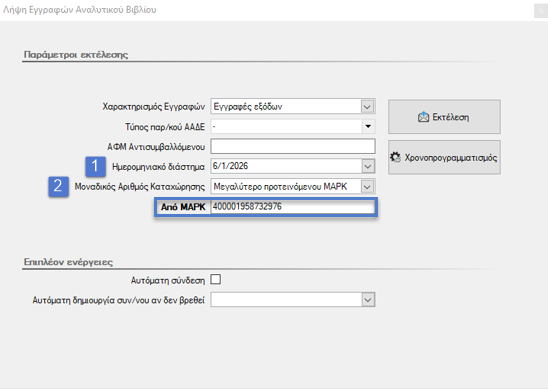Open Χρονοπρογραμματισμός scheduling button

444,157
